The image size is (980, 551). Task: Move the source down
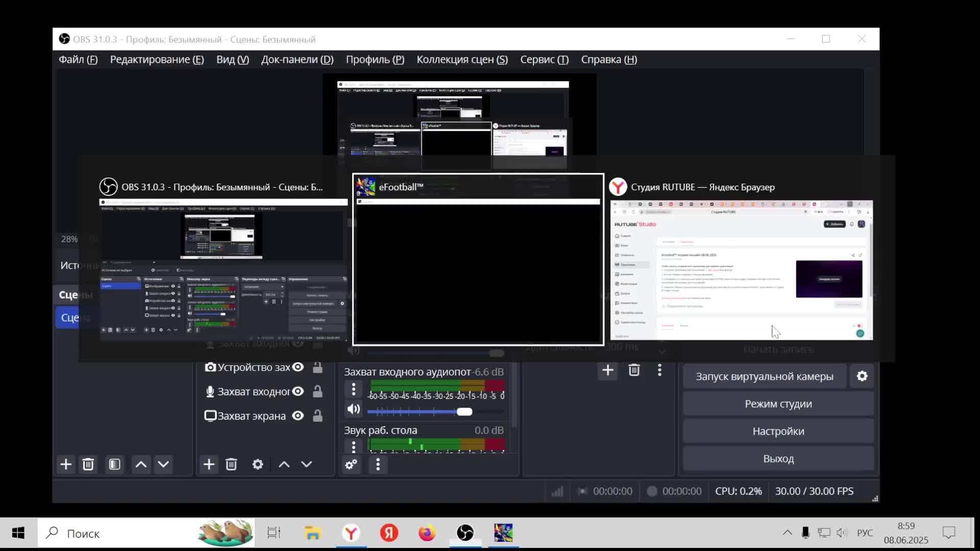pos(306,464)
